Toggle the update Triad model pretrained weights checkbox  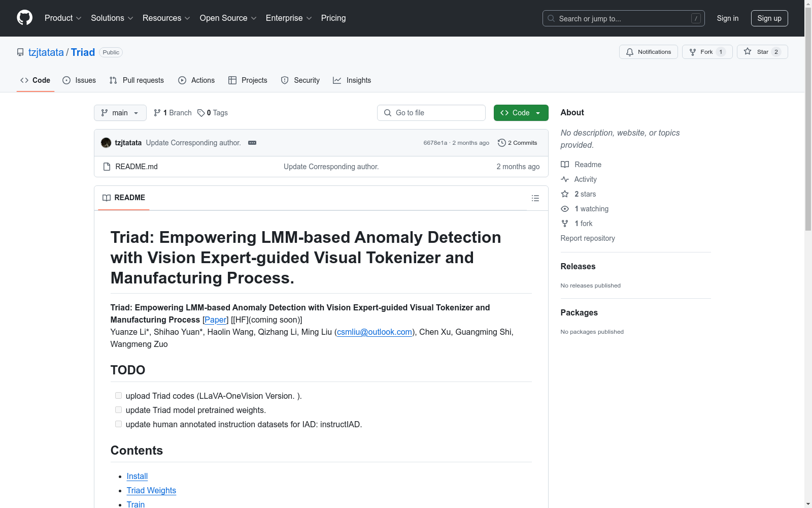coord(118,410)
